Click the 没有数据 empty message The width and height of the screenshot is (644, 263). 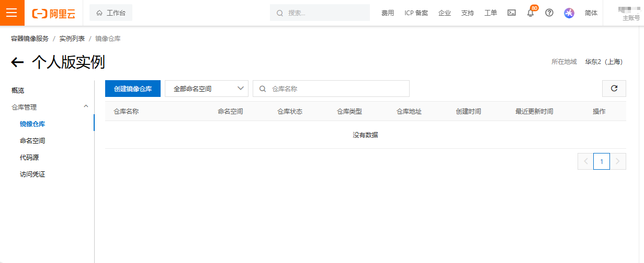tap(365, 135)
